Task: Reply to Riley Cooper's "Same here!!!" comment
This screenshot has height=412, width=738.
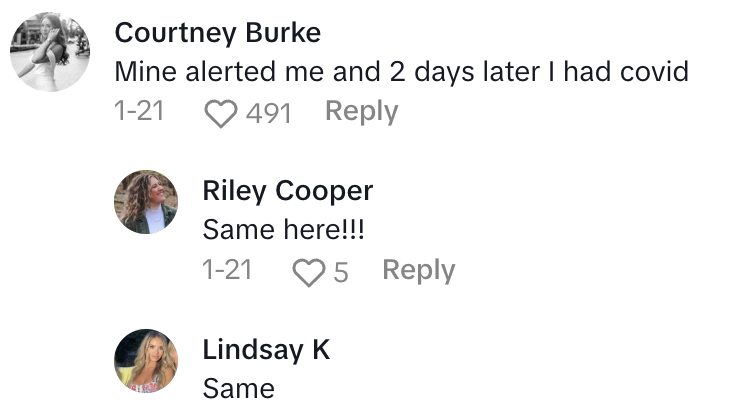Action: (x=418, y=270)
